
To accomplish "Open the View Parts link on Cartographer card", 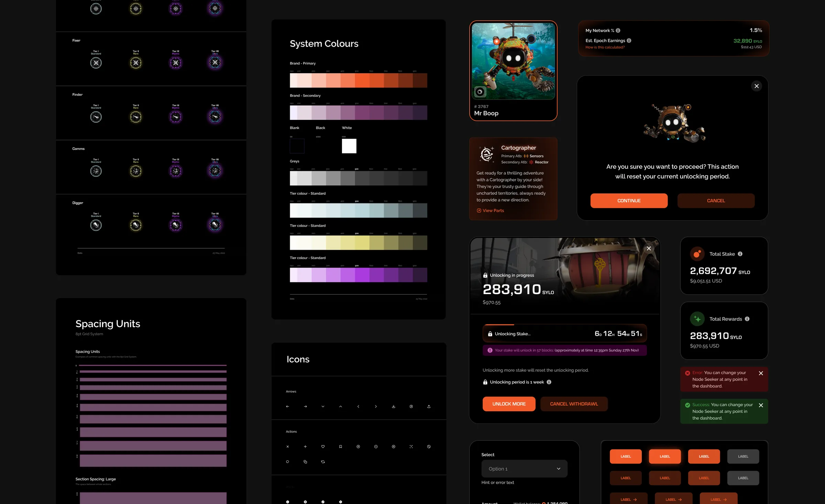I will coord(490,211).
